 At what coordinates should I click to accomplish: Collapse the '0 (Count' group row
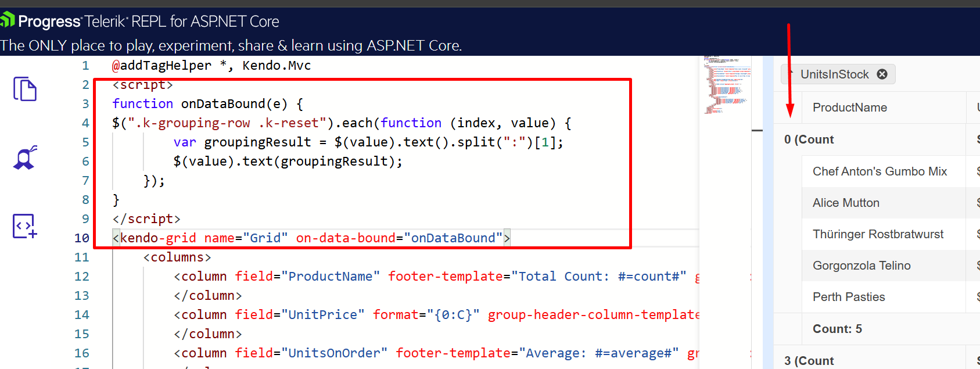click(x=809, y=139)
